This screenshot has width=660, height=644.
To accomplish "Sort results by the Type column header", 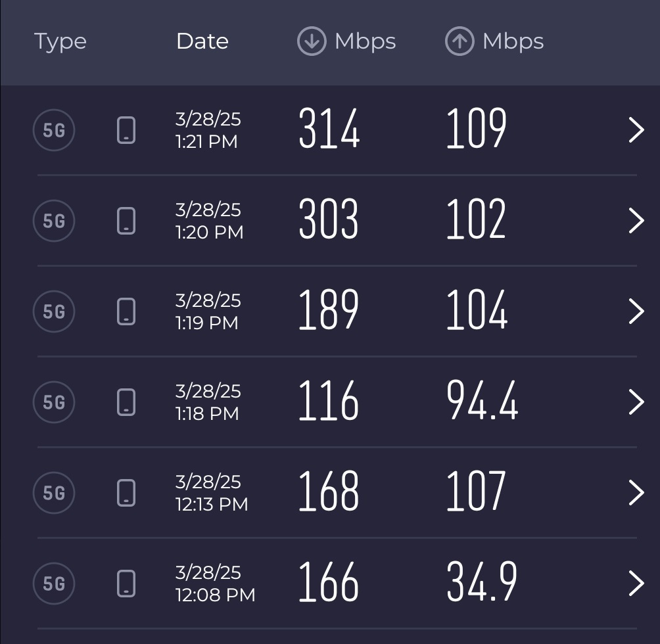I will pyautogui.click(x=60, y=42).
